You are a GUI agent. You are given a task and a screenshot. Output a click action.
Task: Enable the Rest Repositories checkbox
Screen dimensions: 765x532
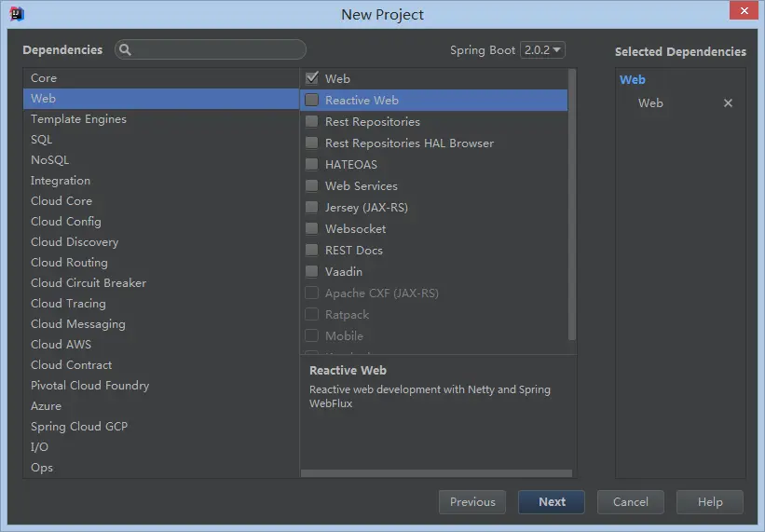pos(312,121)
